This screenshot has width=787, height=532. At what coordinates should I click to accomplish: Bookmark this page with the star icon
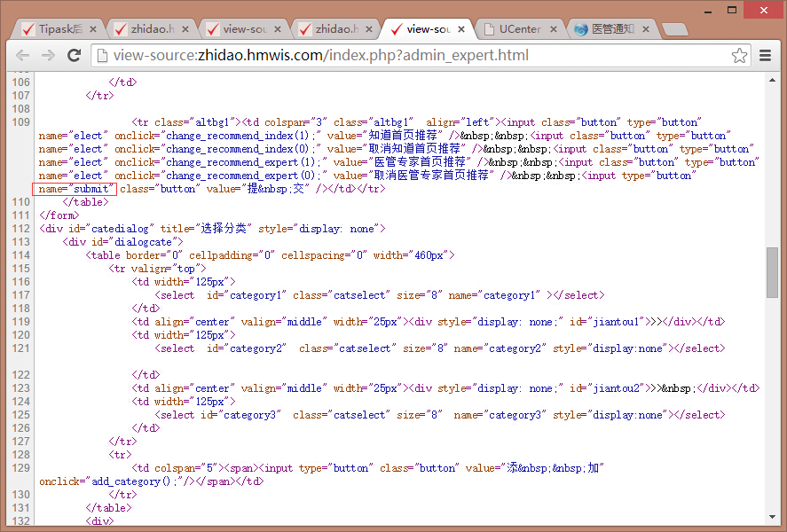point(739,56)
